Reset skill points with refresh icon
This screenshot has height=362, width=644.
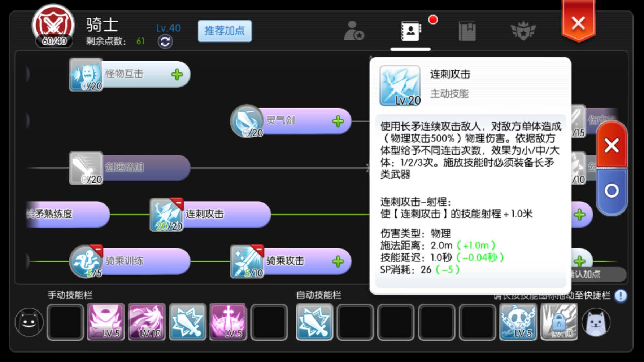click(x=165, y=42)
